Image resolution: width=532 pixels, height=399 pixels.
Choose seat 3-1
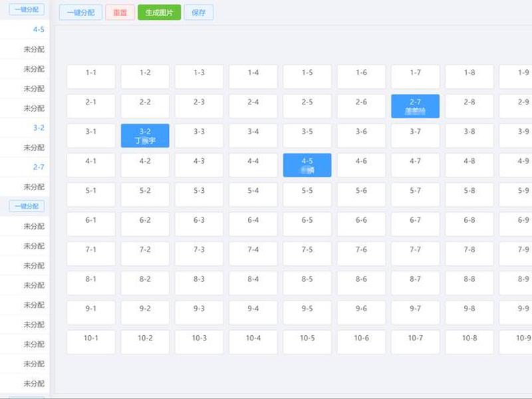coord(91,136)
